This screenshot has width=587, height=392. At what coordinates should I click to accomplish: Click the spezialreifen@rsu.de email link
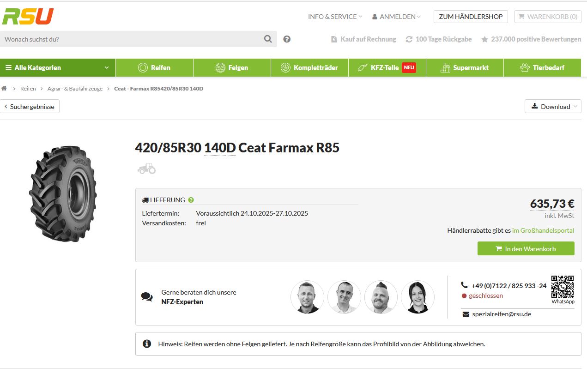pos(501,314)
